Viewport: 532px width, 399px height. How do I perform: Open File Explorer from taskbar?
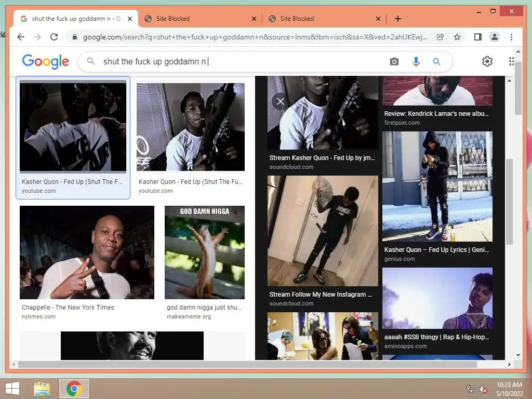(x=42, y=389)
